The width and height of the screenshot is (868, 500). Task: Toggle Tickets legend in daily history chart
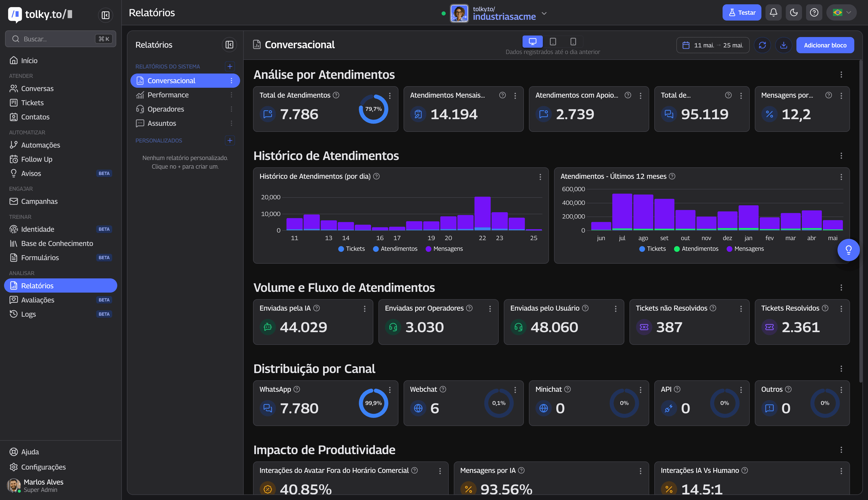(x=351, y=249)
